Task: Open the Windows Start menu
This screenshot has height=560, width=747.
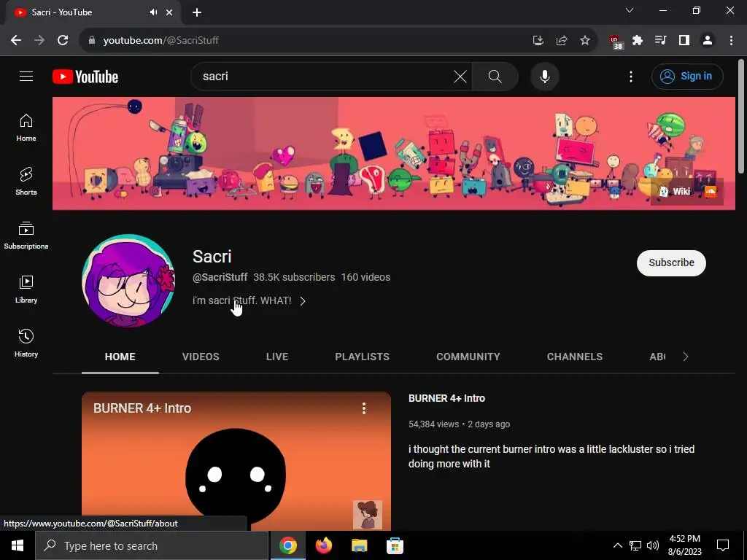Action: click(x=18, y=545)
